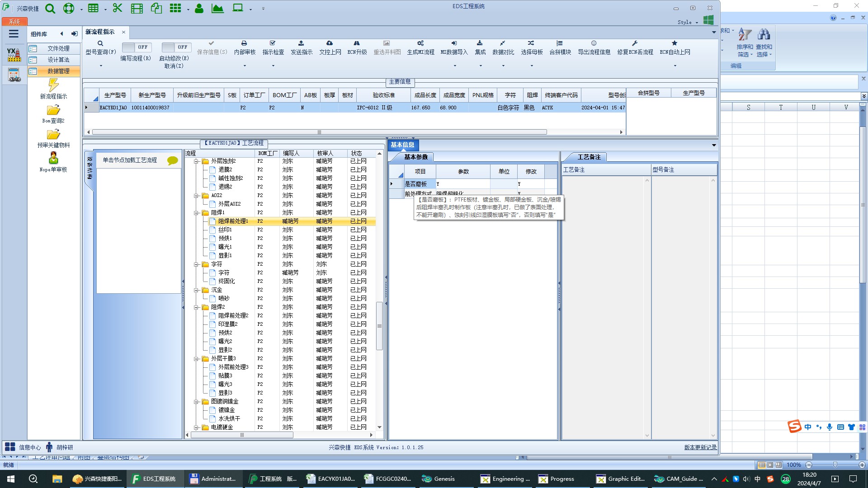Click the 文控上网 cloud upload icon

coord(330,43)
